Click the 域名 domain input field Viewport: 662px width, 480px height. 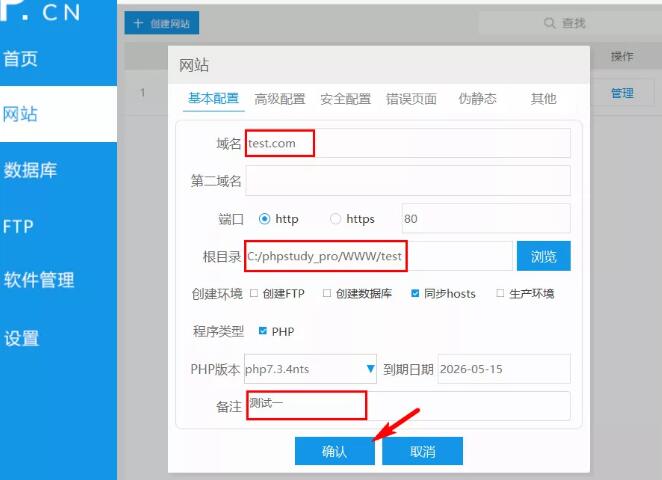pos(408,143)
